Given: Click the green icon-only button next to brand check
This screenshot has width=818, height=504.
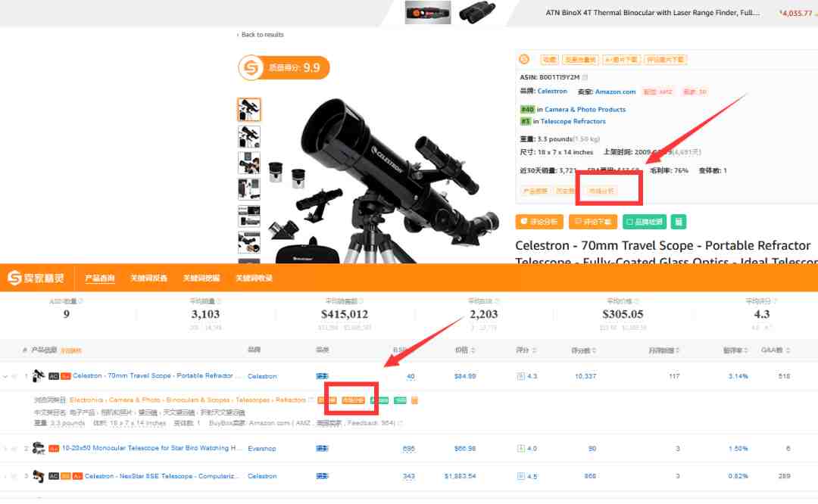Looking at the screenshot, I should (x=678, y=222).
